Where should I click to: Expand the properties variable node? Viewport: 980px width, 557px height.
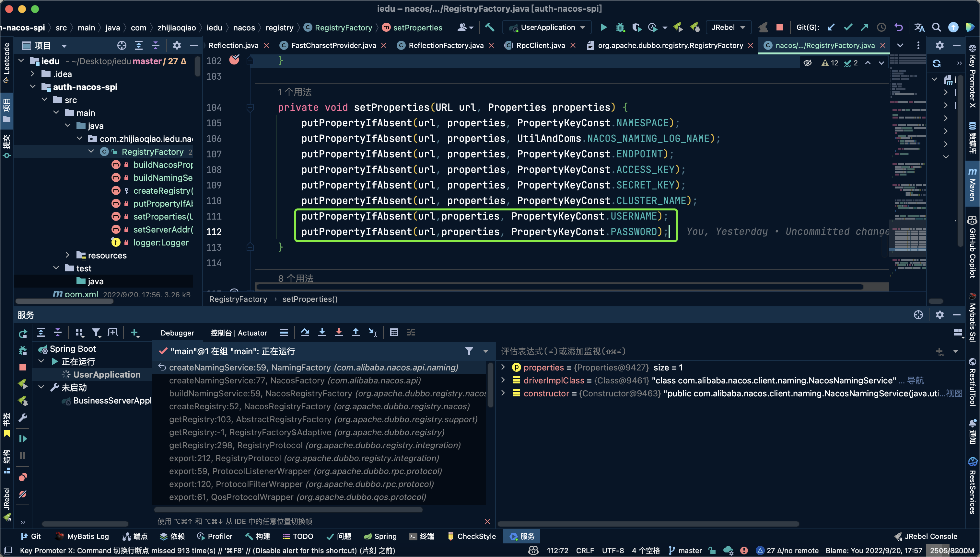point(503,367)
